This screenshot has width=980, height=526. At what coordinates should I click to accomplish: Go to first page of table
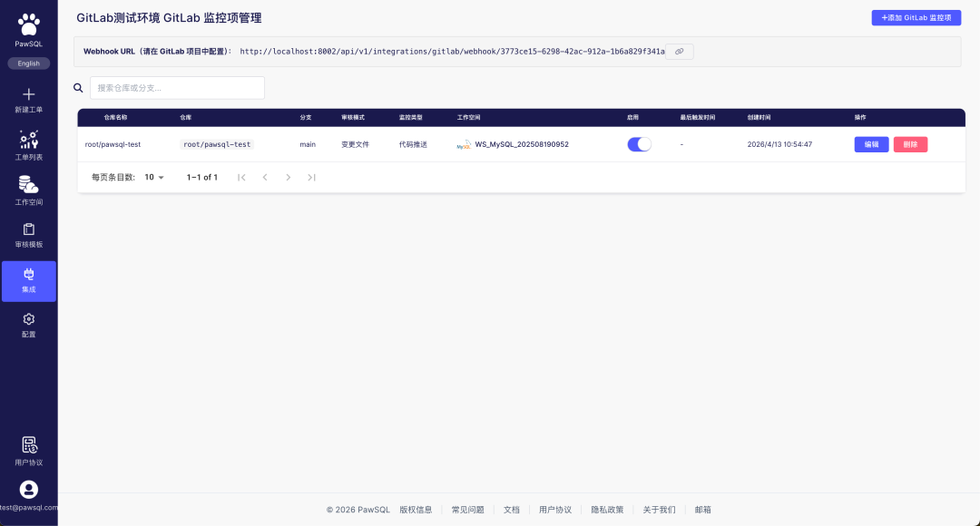pyautogui.click(x=242, y=178)
